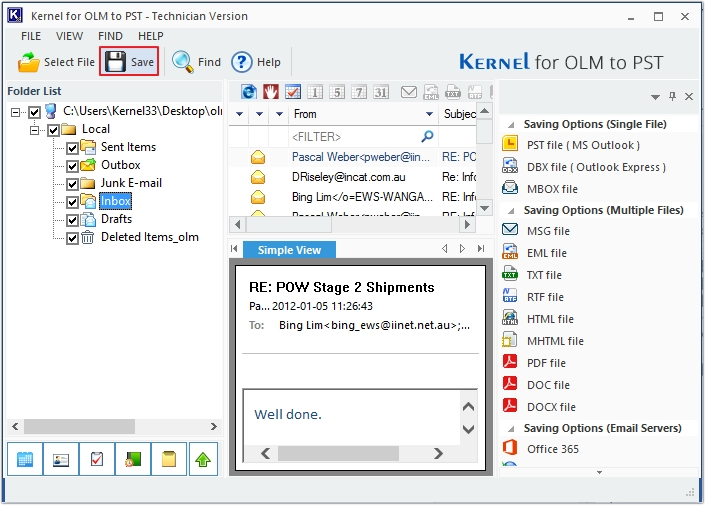This screenshot has width=706, height=506.
Task: Open the Notes yellow sticky view button
Action: (x=169, y=459)
